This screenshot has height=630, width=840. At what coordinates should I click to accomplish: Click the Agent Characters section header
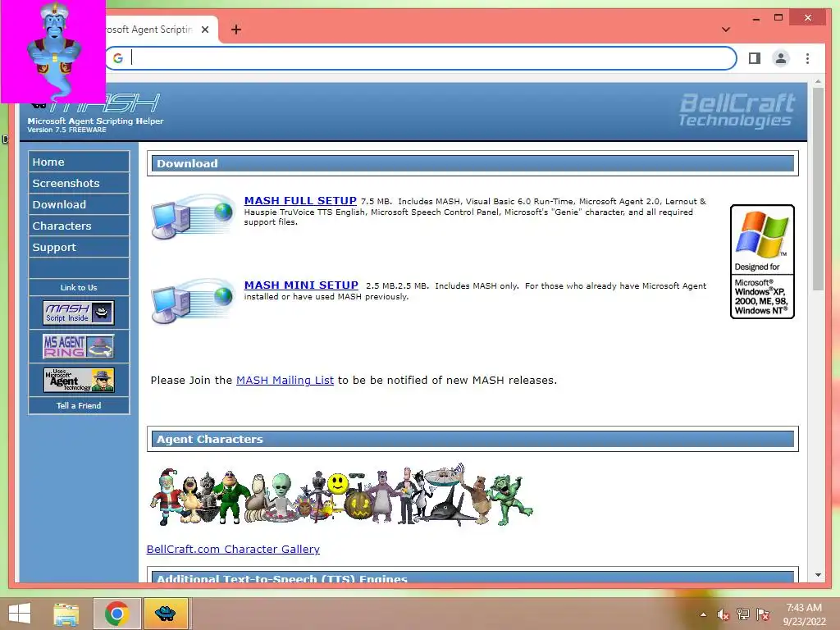(x=472, y=439)
